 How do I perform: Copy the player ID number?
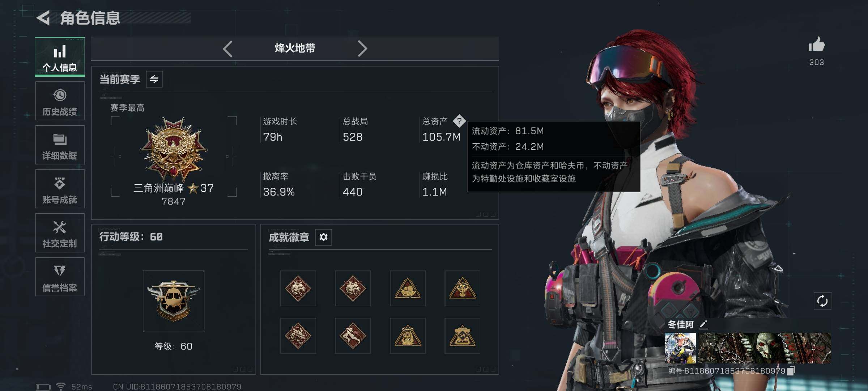coord(791,371)
